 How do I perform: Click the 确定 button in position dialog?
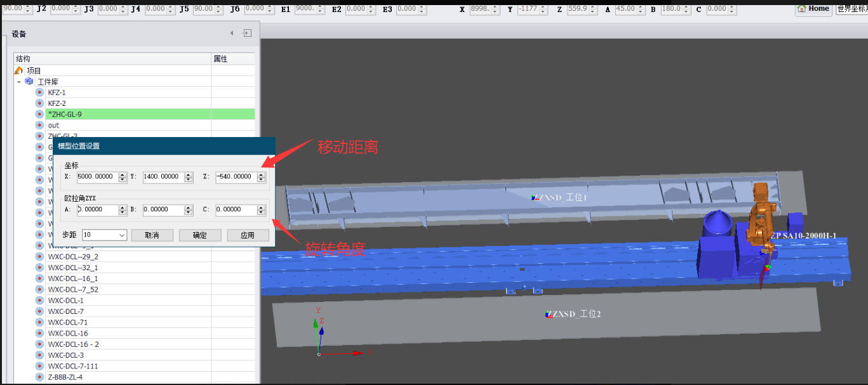coord(199,235)
